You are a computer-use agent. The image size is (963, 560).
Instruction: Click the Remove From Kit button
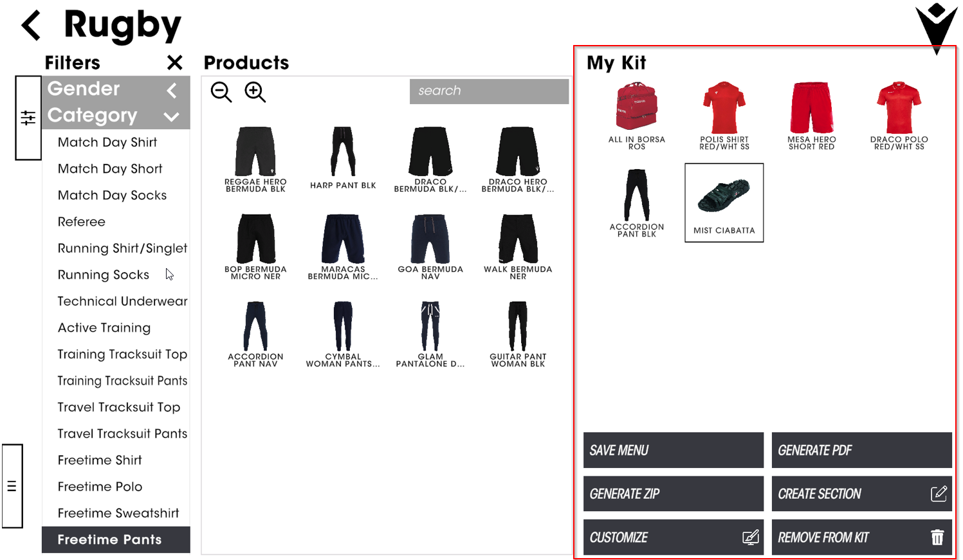click(861, 537)
